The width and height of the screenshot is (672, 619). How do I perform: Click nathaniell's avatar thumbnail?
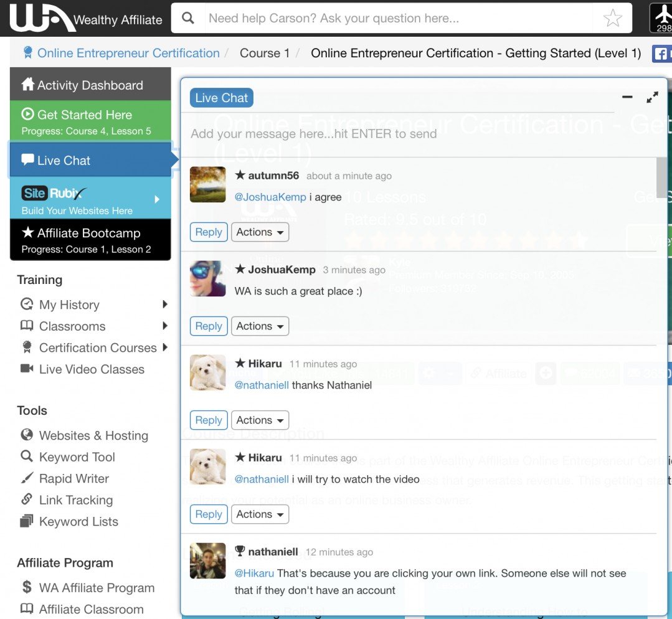208,560
